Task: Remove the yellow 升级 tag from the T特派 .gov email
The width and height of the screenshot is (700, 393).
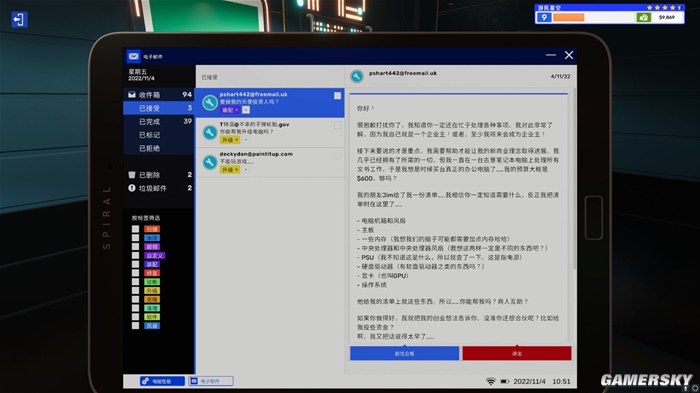Action: click(x=237, y=140)
